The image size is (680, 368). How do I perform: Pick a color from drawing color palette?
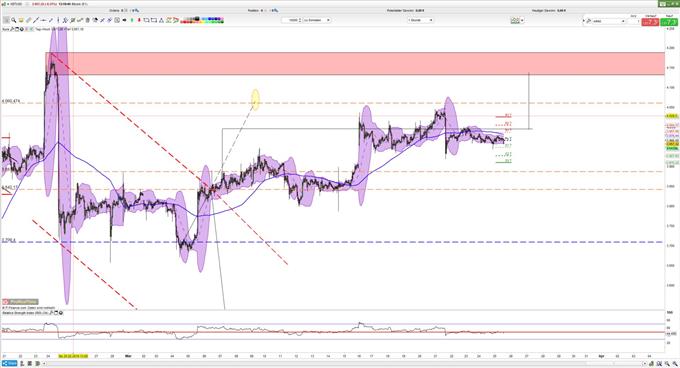[x=203, y=20]
